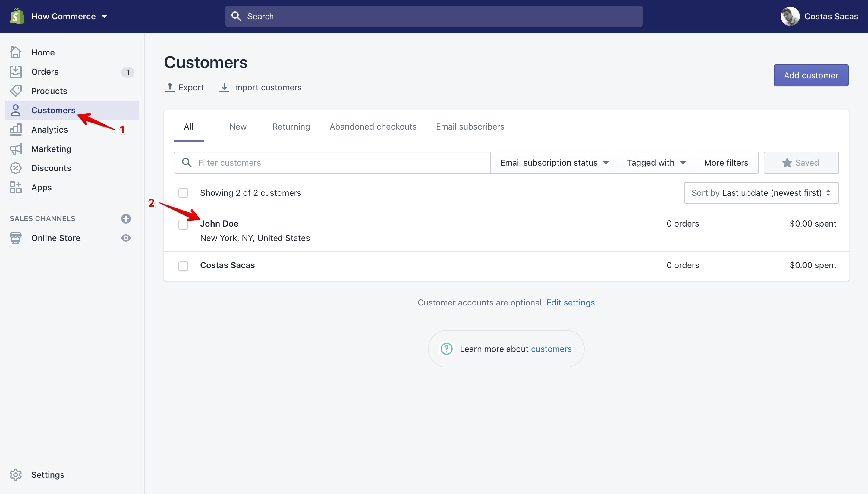Check the select-all customers checkbox
The image size is (868, 494).
[x=183, y=193]
